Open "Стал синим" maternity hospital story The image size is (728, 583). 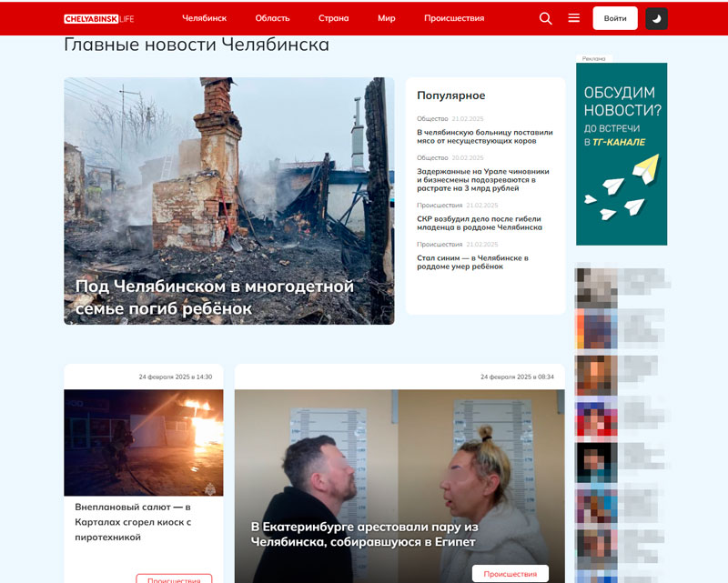(x=474, y=261)
